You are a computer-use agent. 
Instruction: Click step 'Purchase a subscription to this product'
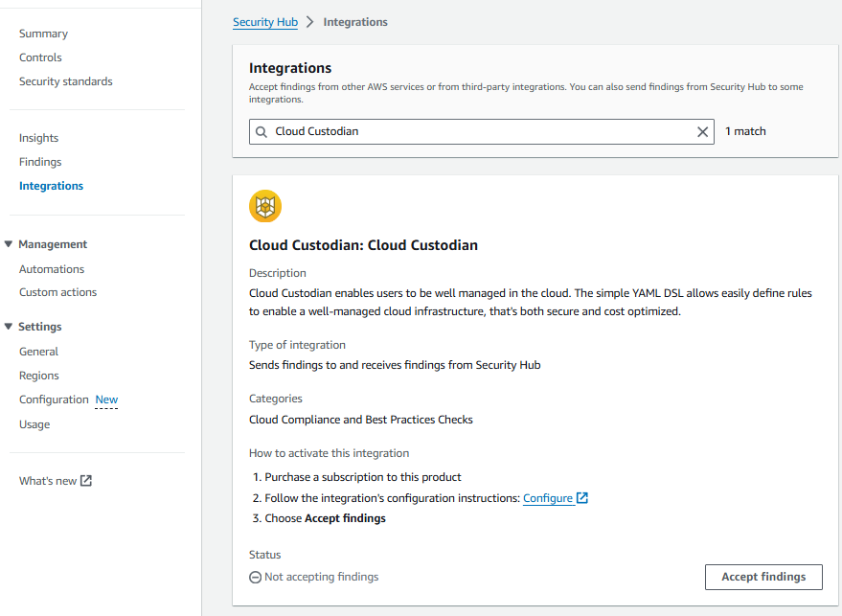363,477
